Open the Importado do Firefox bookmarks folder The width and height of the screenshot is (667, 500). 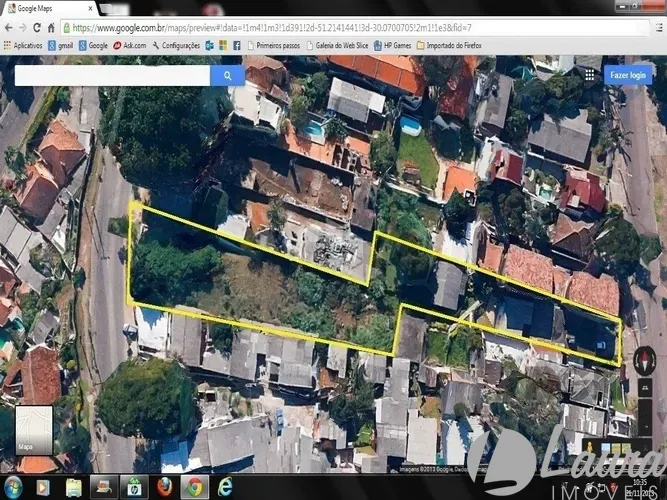449,46
